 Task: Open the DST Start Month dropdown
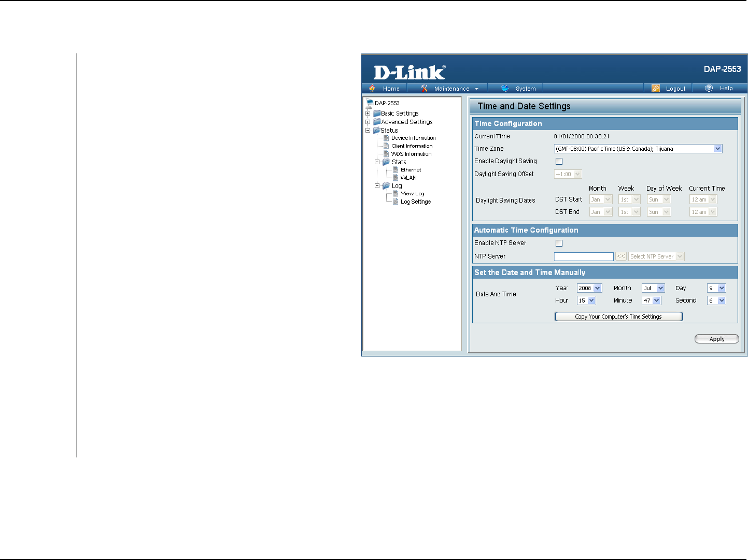(601, 199)
